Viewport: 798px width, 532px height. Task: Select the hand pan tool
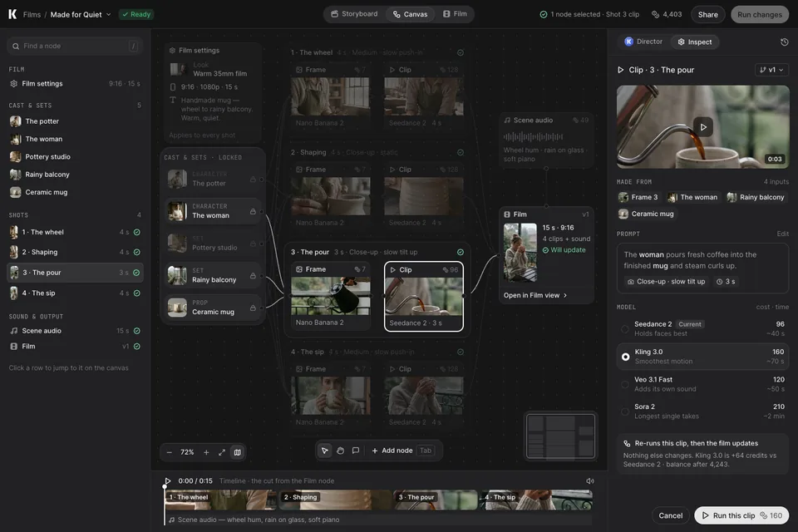click(x=341, y=451)
